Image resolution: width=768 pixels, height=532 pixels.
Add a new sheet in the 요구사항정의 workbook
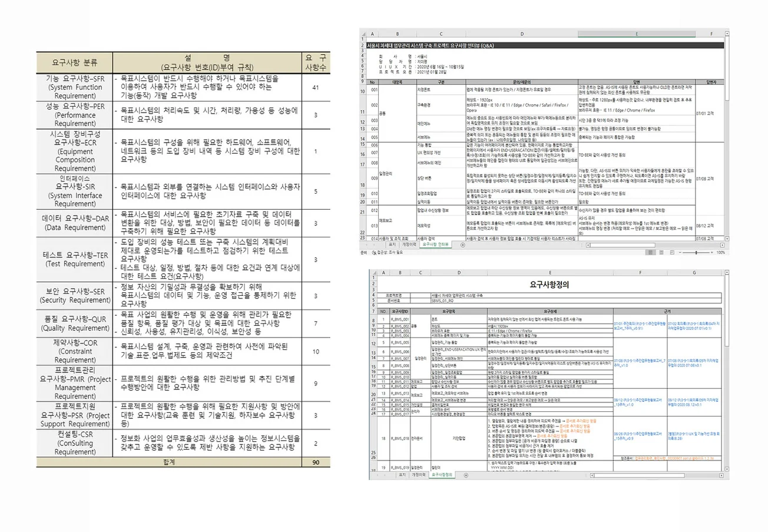[466, 475]
